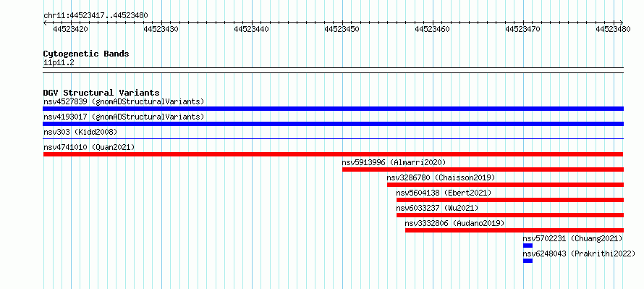Viewport: 644px width, 289px height.
Task: Open the nsv303 (Kidd2008) variant label
Action: coord(80,132)
